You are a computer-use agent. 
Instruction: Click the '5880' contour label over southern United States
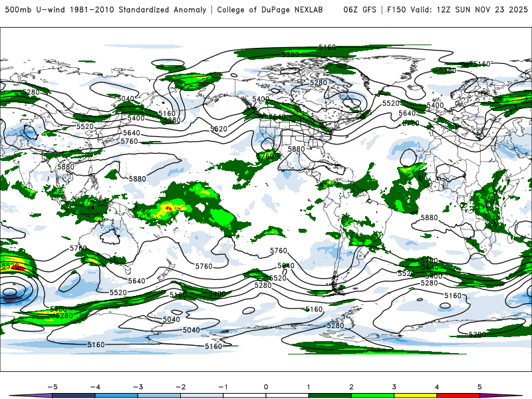pos(296,149)
